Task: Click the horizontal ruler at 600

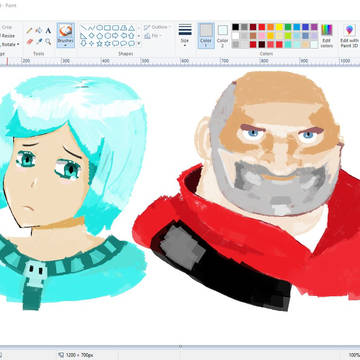Action: [184, 61]
